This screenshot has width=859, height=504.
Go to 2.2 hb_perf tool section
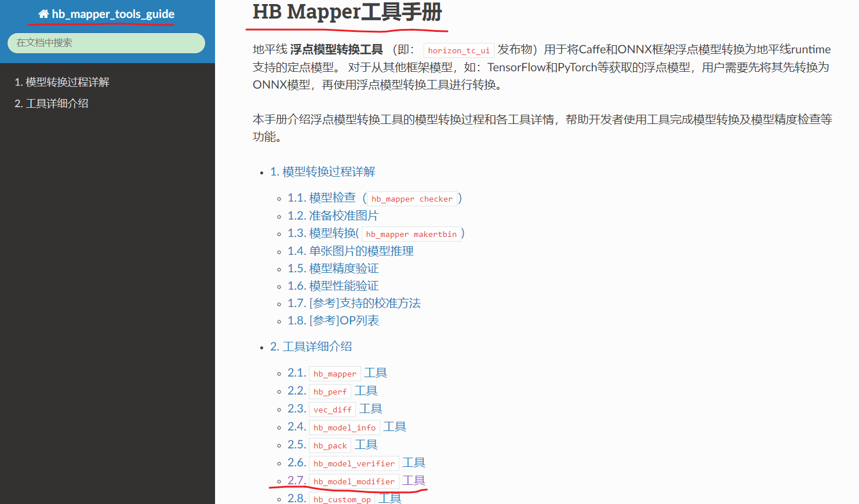click(332, 391)
